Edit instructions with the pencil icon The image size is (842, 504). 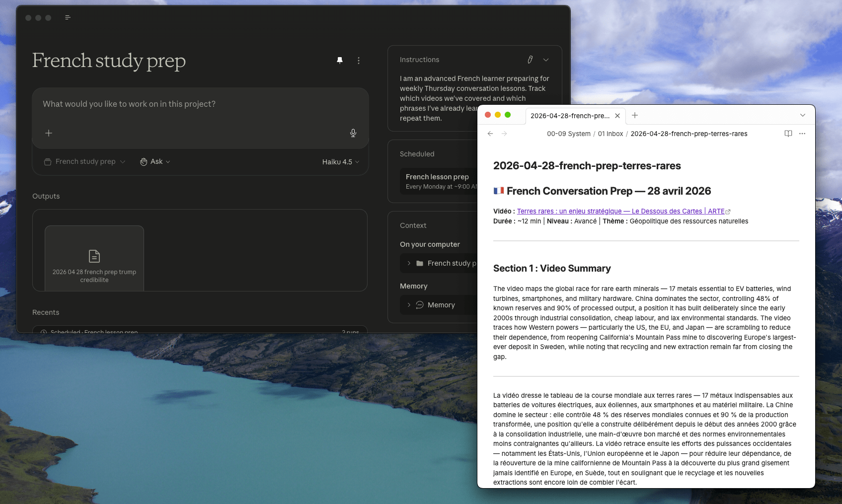530,60
